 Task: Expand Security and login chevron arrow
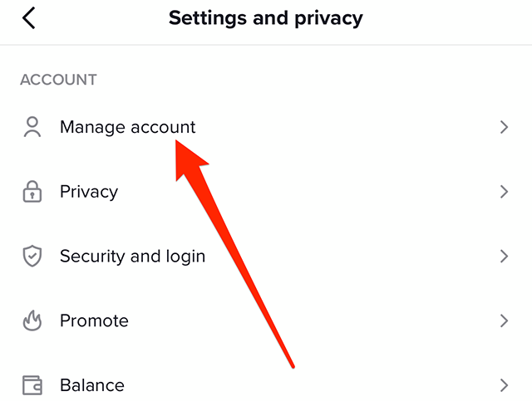coord(505,257)
